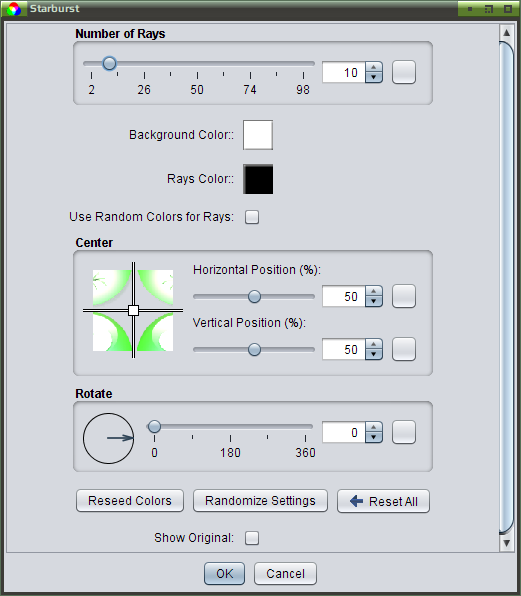Click the 180 tick label on Rotate
Image resolution: width=521 pixels, height=596 pixels.
tap(230, 453)
